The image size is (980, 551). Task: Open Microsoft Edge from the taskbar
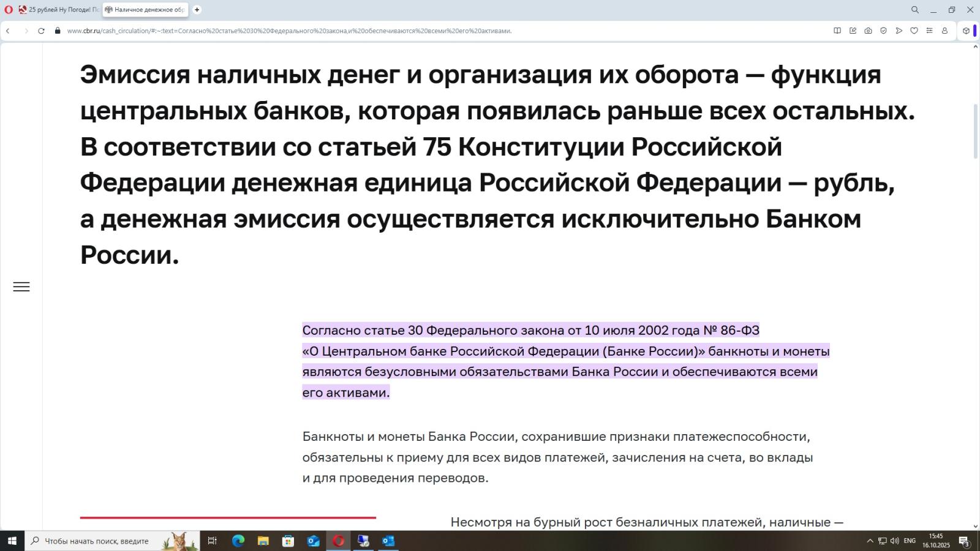tap(238, 541)
